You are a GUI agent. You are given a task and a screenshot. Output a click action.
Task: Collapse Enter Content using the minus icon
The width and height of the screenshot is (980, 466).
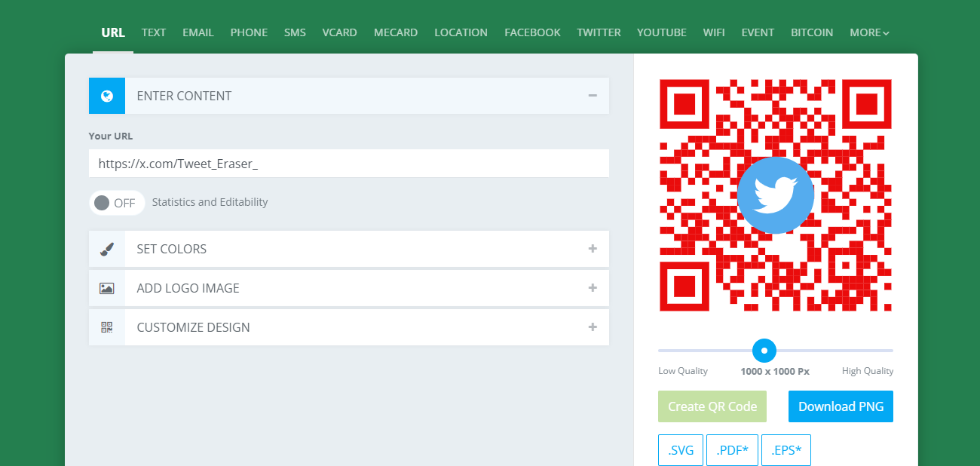tap(593, 96)
